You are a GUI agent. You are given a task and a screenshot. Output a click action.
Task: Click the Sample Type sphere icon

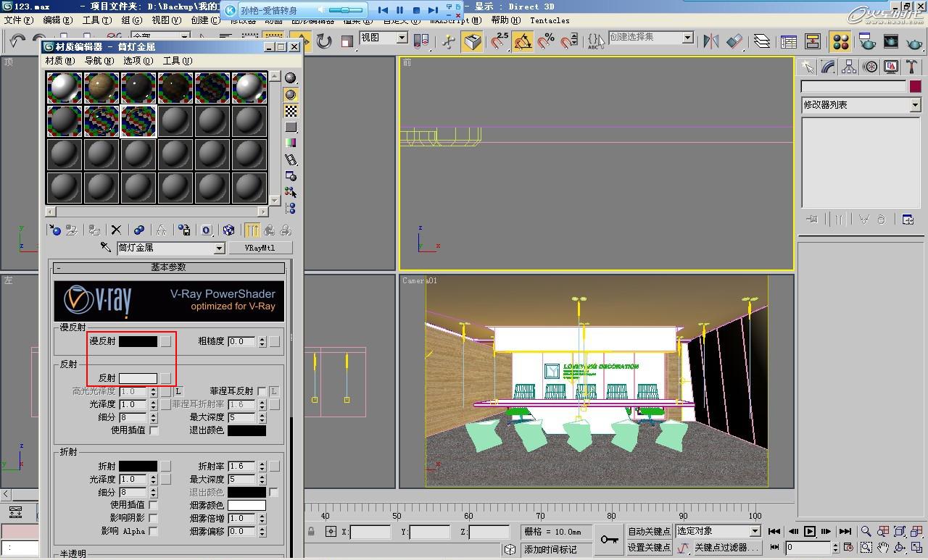(x=291, y=78)
